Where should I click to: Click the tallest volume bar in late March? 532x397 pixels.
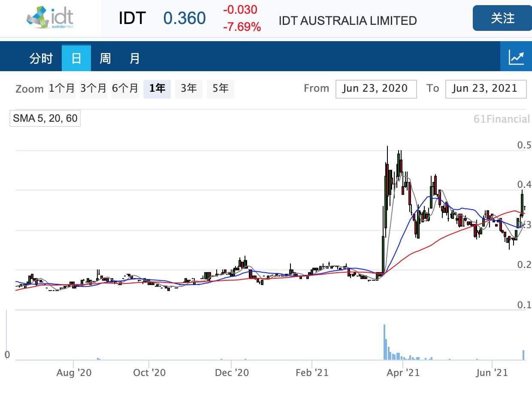point(384,342)
